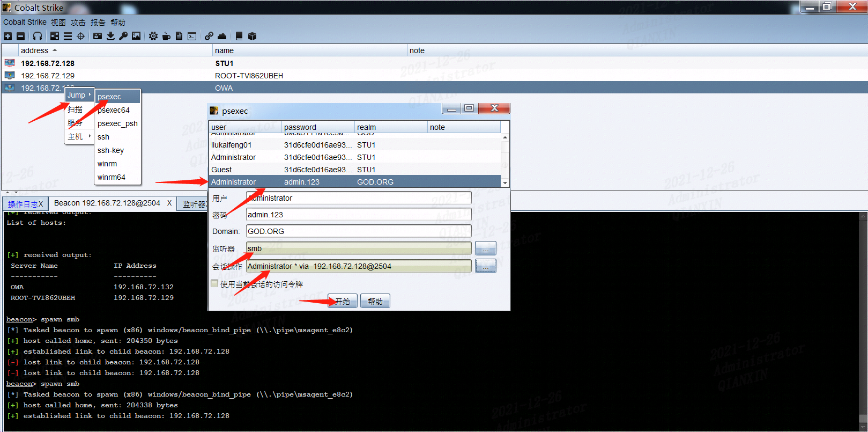This screenshot has width=868, height=432.
Task: Sort hosts by the address column header
Action: click(115, 50)
